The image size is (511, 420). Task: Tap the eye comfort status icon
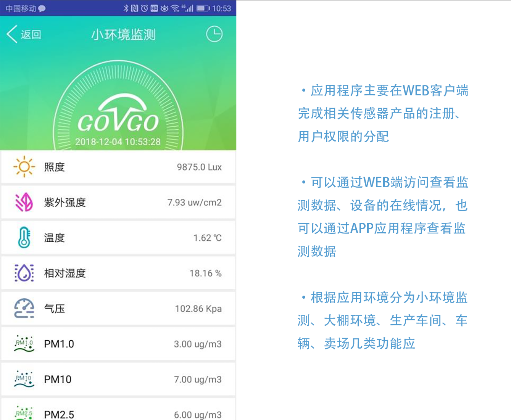164,8
